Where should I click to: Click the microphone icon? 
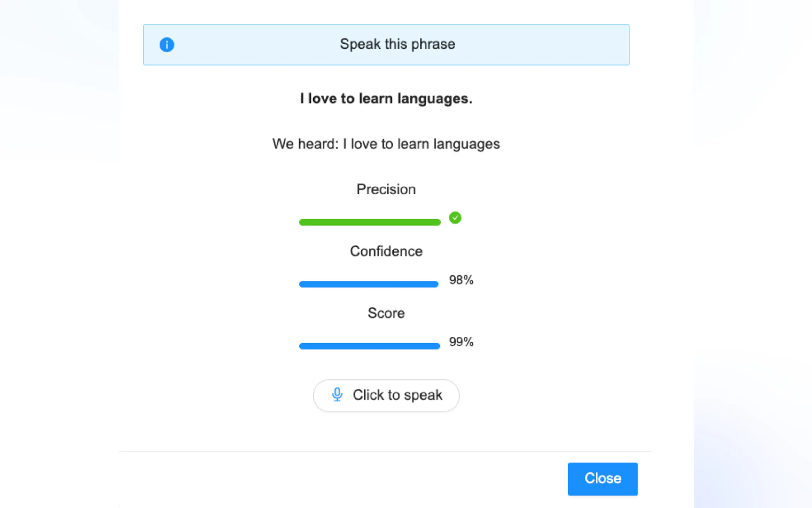337,395
